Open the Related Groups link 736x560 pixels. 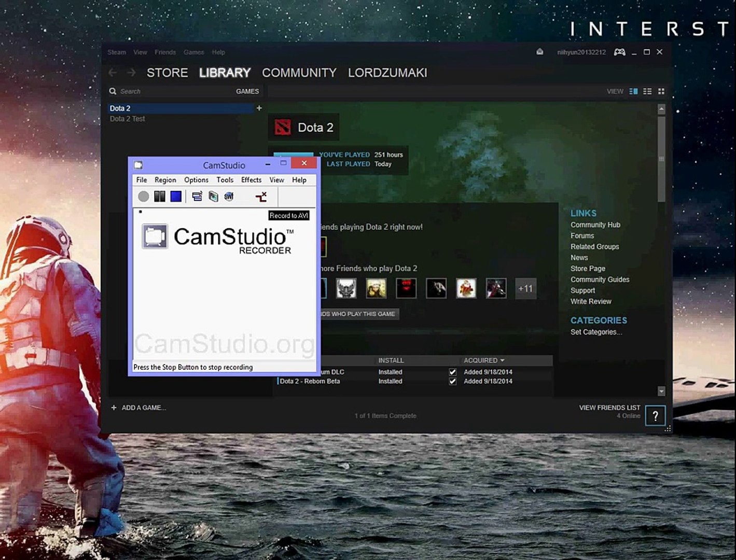(x=595, y=247)
